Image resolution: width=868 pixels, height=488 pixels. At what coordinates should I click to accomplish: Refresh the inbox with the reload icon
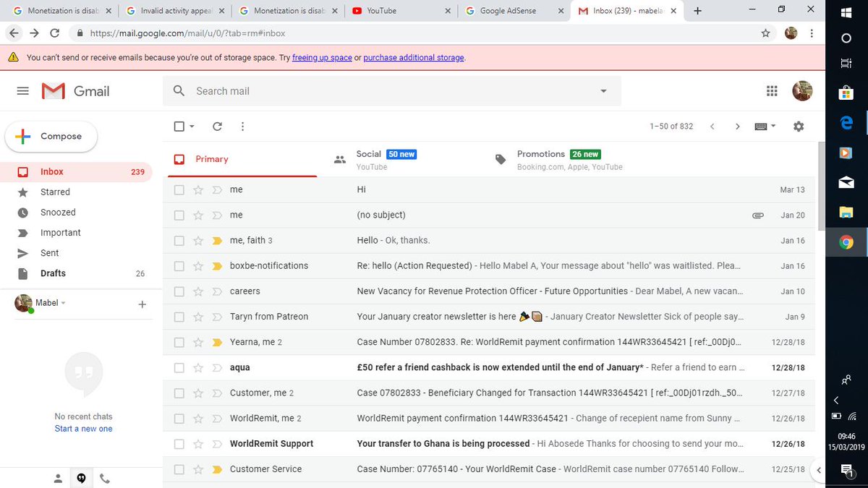click(x=217, y=127)
